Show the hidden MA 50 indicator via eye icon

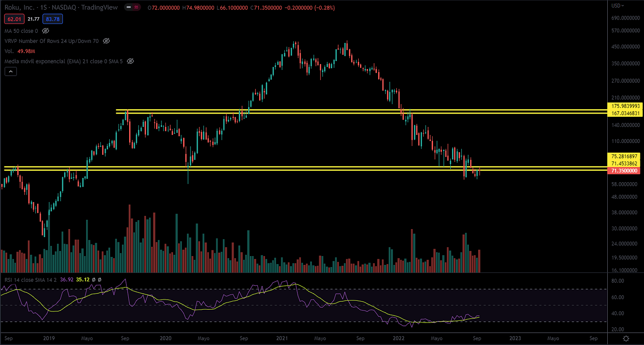pyautogui.click(x=46, y=31)
